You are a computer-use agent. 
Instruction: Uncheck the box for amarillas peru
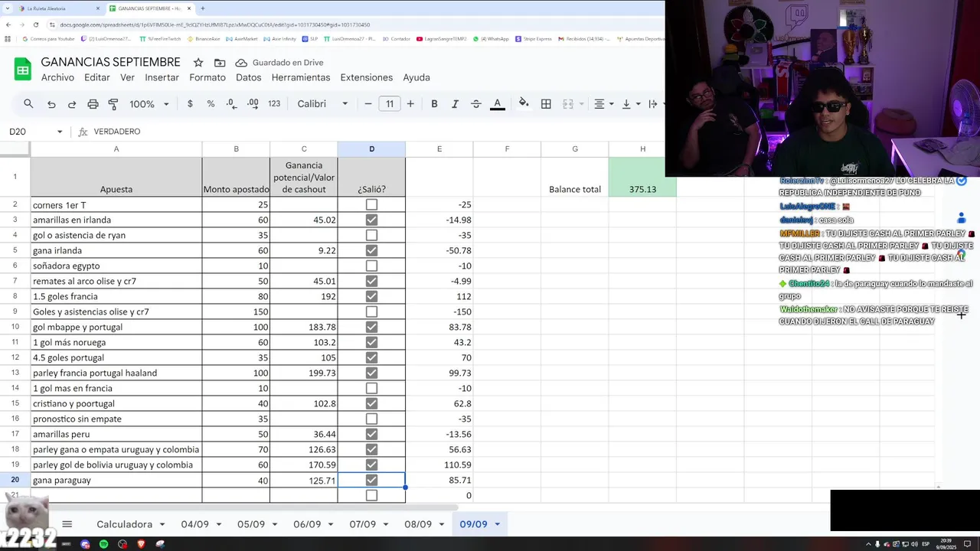tap(371, 434)
